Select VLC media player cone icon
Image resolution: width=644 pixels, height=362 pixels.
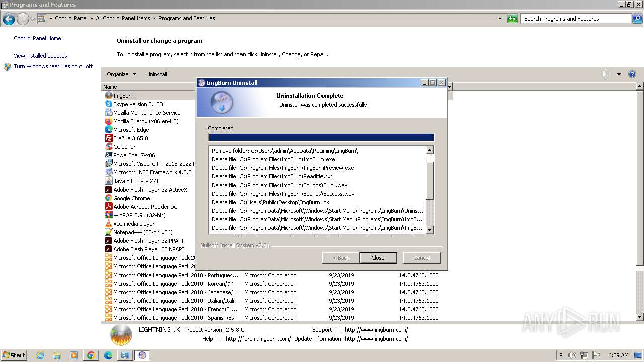coord(108,224)
